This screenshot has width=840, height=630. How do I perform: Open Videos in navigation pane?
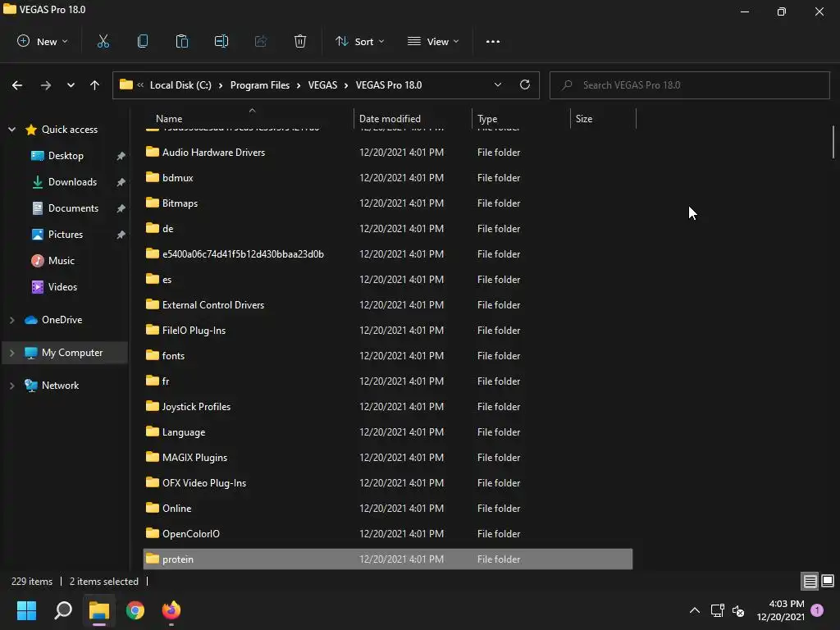coord(62,287)
